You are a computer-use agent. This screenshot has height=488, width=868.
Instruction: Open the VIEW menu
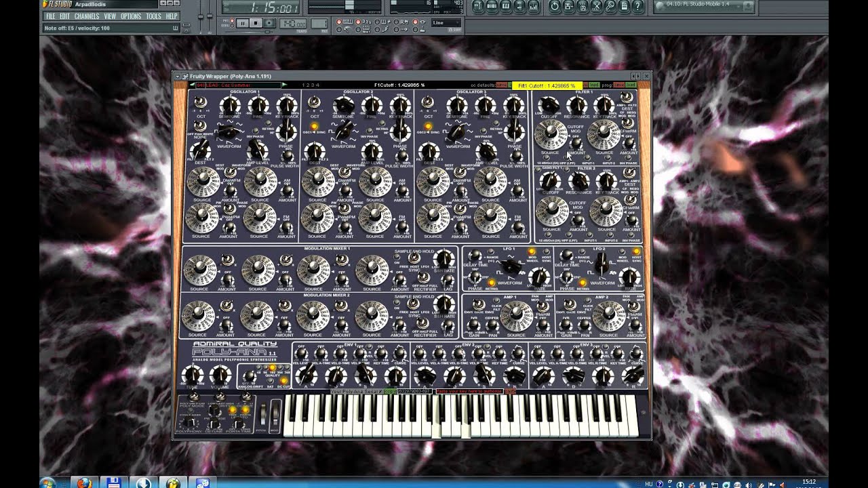pyautogui.click(x=110, y=16)
